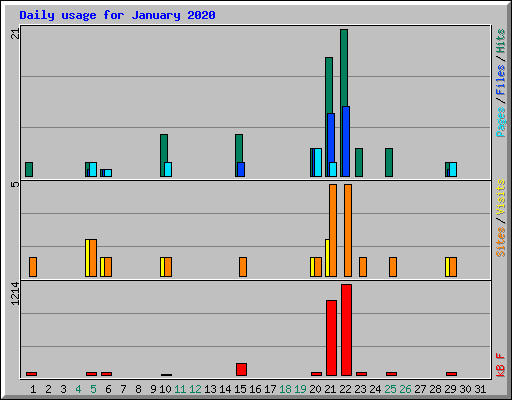Image resolution: width=512 pixels, height=400 pixels.
Task: Click the '5' y-axis label
Action: 16,184
